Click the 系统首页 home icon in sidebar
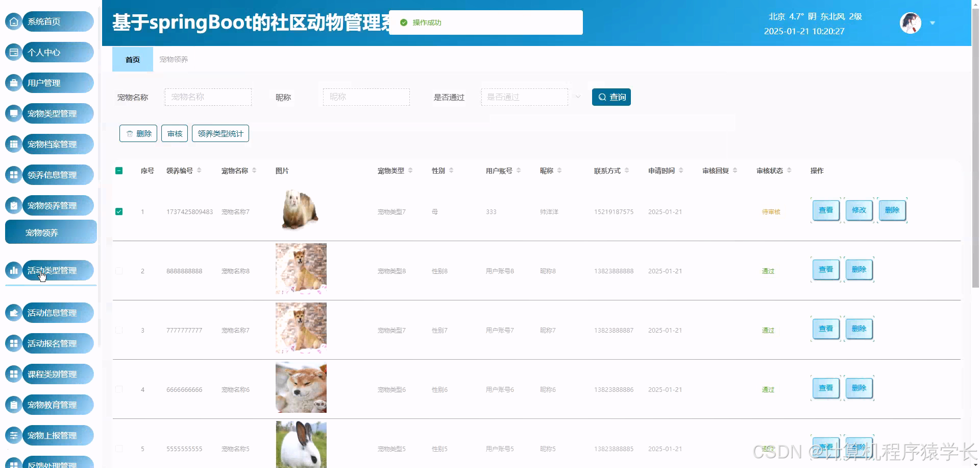Viewport: 980px width, 468px height. coord(13,21)
